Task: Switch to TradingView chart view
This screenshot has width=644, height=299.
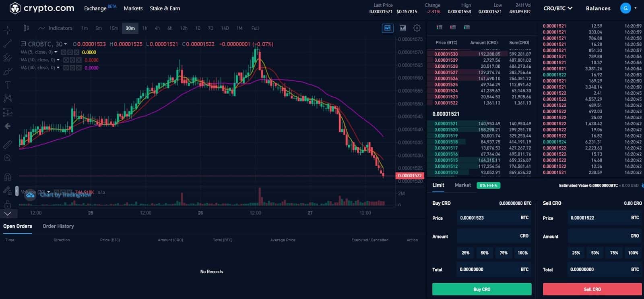Action: click(387, 28)
